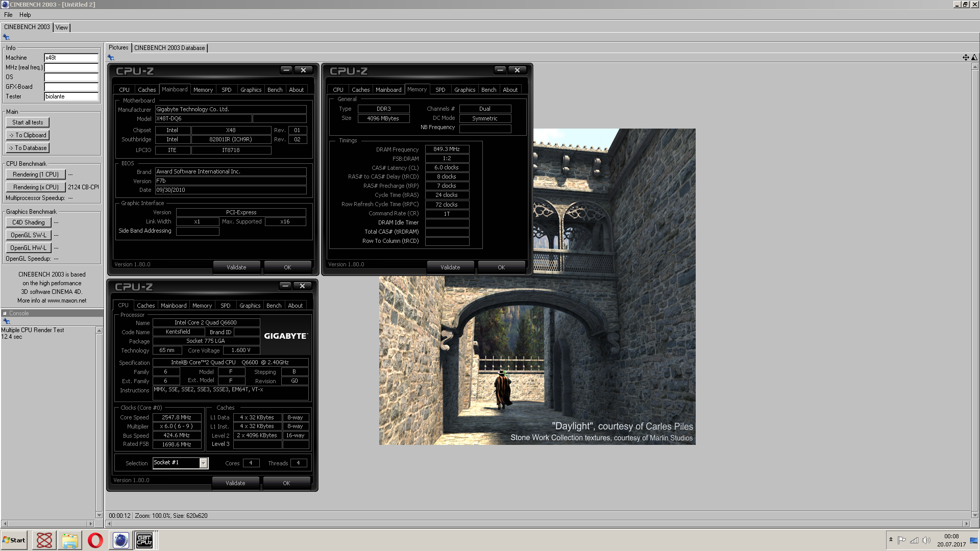Click picture view vertical scrollbar down arrow
The image size is (980, 551).
pyautogui.click(x=974, y=515)
